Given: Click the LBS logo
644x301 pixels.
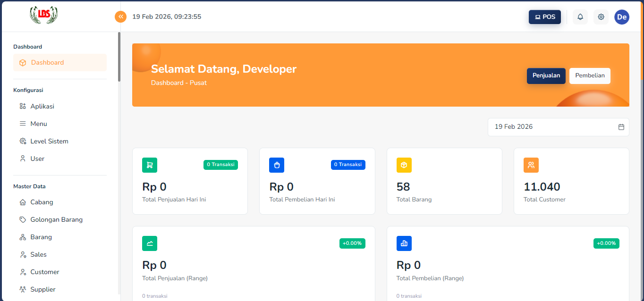Looking at the screenshot, I should pos(44,15).
